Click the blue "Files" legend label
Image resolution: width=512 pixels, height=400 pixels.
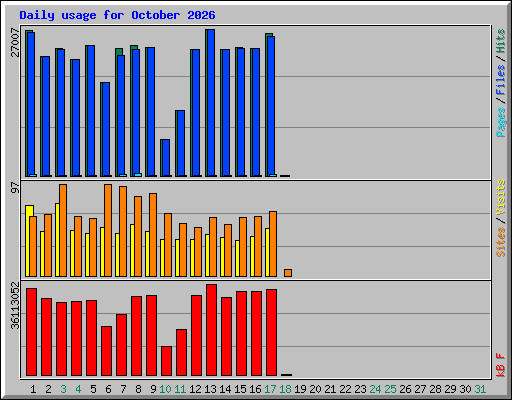pos(501,79)
